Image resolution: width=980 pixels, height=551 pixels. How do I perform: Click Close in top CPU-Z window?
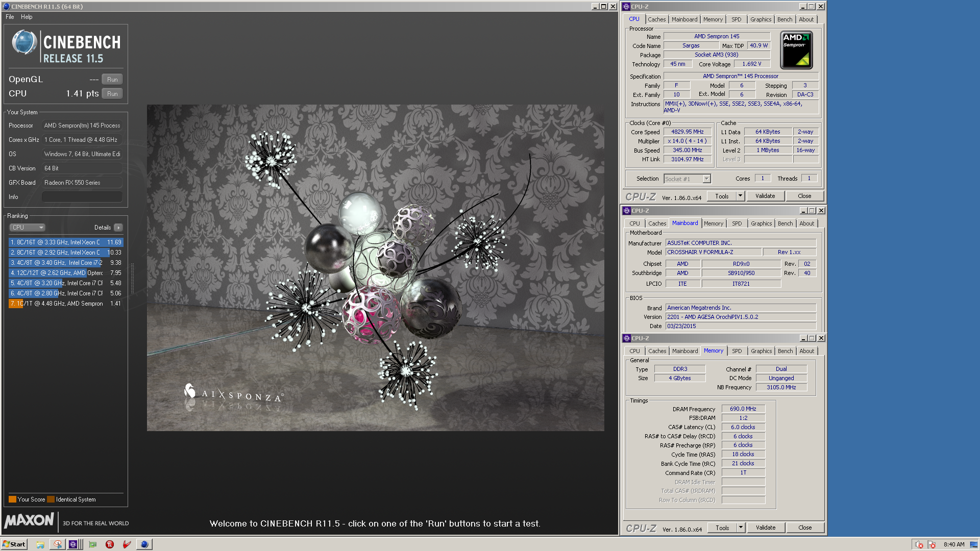click(x=804, y=196)
